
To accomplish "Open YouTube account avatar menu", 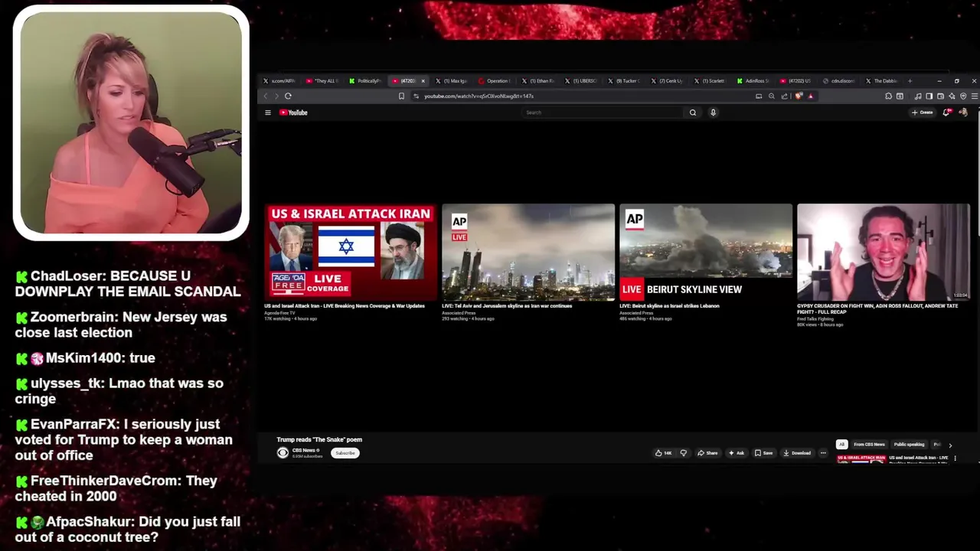I will point(963,112).
